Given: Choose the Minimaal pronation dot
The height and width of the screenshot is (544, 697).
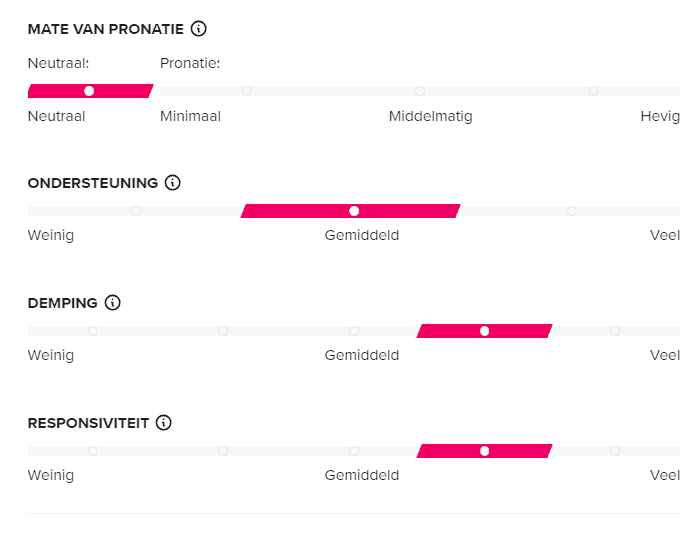Looking at the screenshot, I should pyautogui.click(x=246, y=91).
